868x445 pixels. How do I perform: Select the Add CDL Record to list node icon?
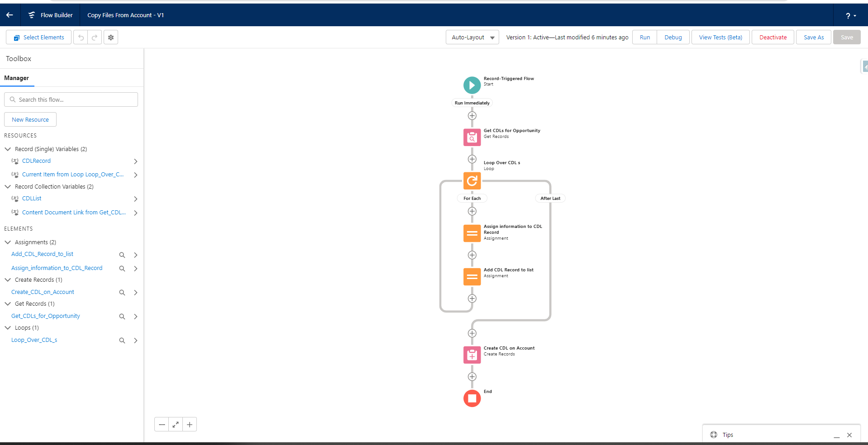point(472,277)
